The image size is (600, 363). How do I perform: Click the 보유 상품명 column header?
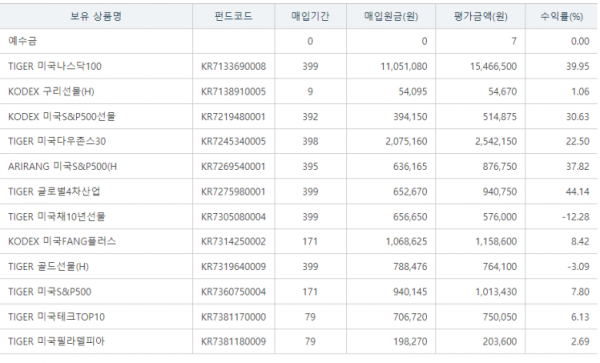[x=96, y=16]
